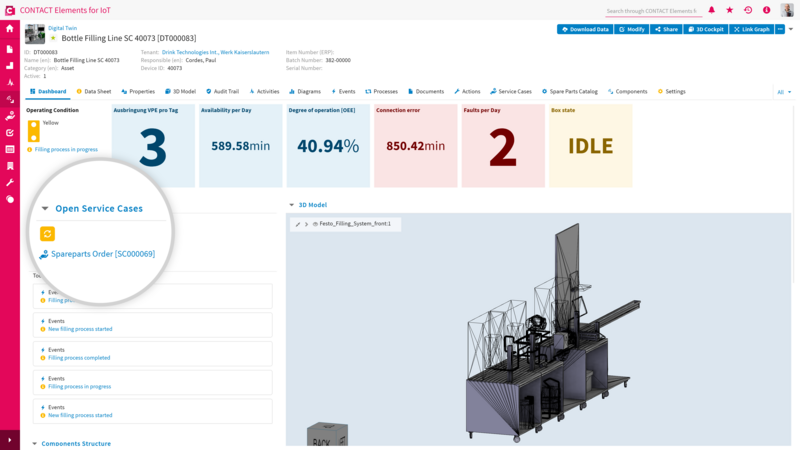Click the wrench icon in left sidebar

click(x=10, y=183)
